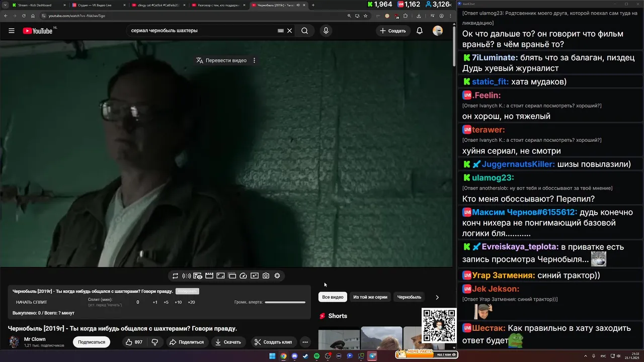Bookmark this page with star icon
Screen dimensions: 644x362
365,16
